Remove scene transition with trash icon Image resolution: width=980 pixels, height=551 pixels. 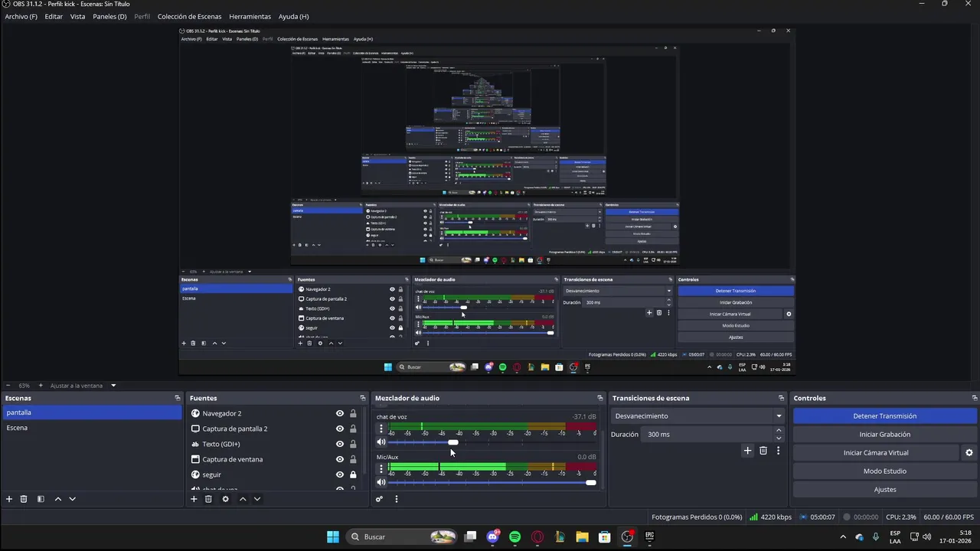point(763,451)
